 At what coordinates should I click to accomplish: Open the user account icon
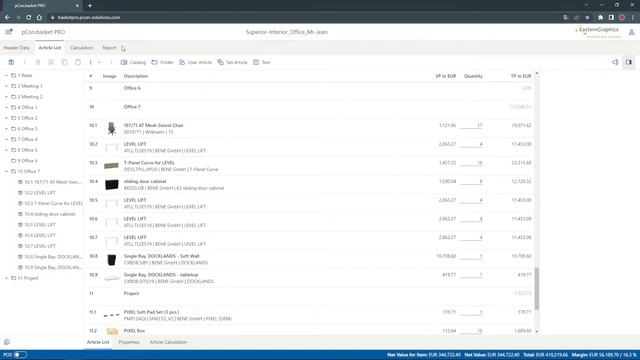(x=631, y=32)
